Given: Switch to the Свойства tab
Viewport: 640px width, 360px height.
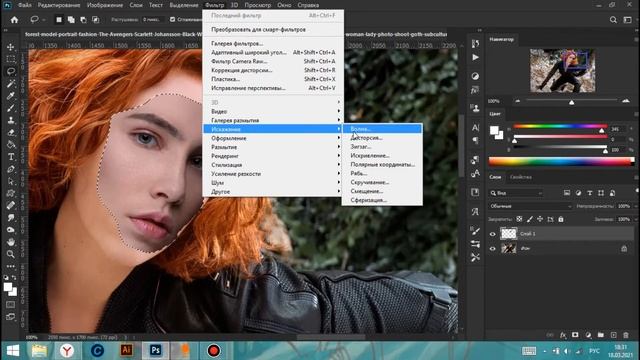Looking at the screenshot, I should (x=521, y=177).
